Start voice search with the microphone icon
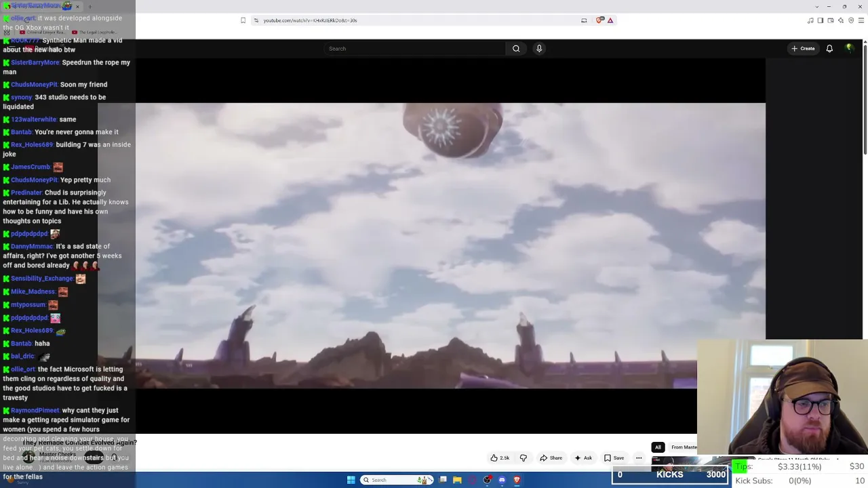Viewport: 868px width, 488px height. click(539, 49)
